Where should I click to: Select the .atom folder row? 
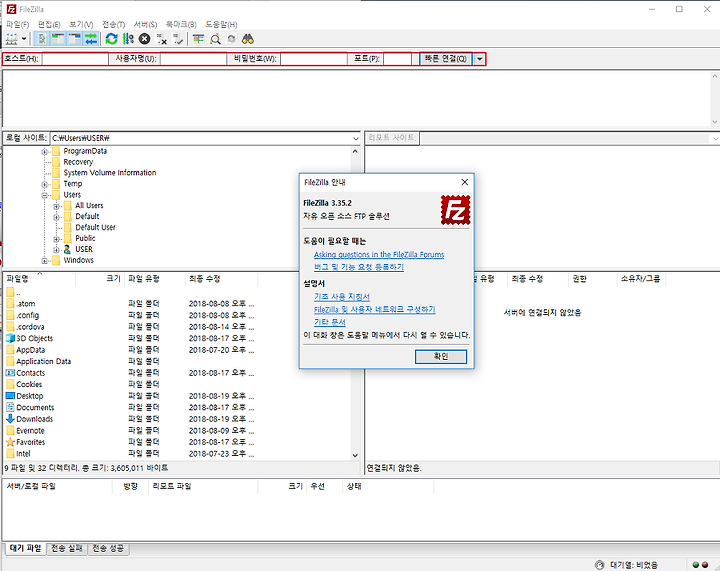(131, 304)
